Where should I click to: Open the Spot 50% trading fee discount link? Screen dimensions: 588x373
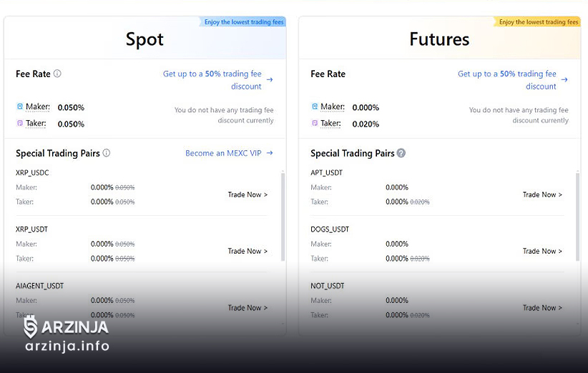coord(212,79)
